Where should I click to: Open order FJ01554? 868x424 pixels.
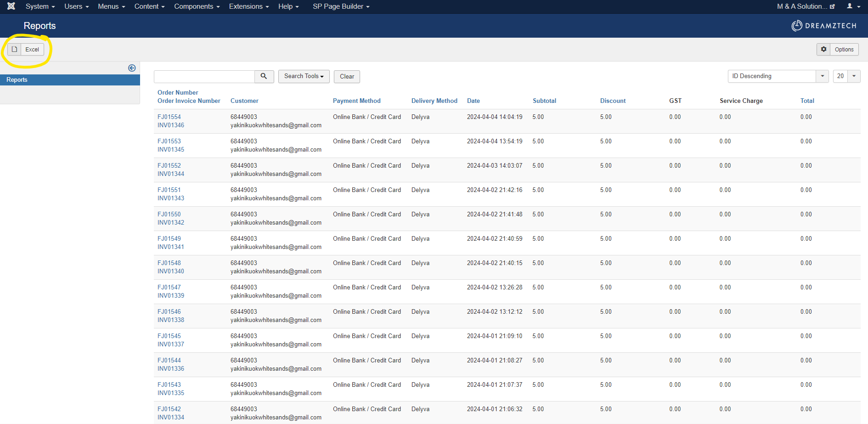coord(169,117)
